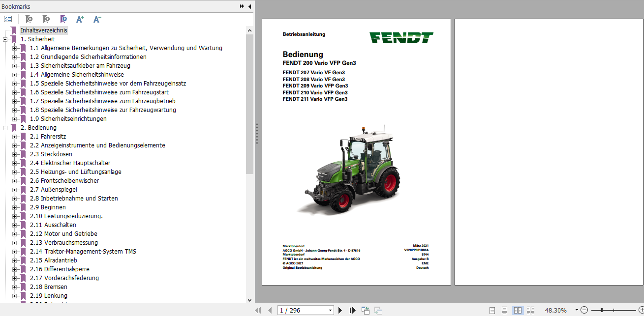Select the 2.7 Außenspiegel bookmark
Image resolution: width=644 pixels, height=316 pixels.
[53, 190]
